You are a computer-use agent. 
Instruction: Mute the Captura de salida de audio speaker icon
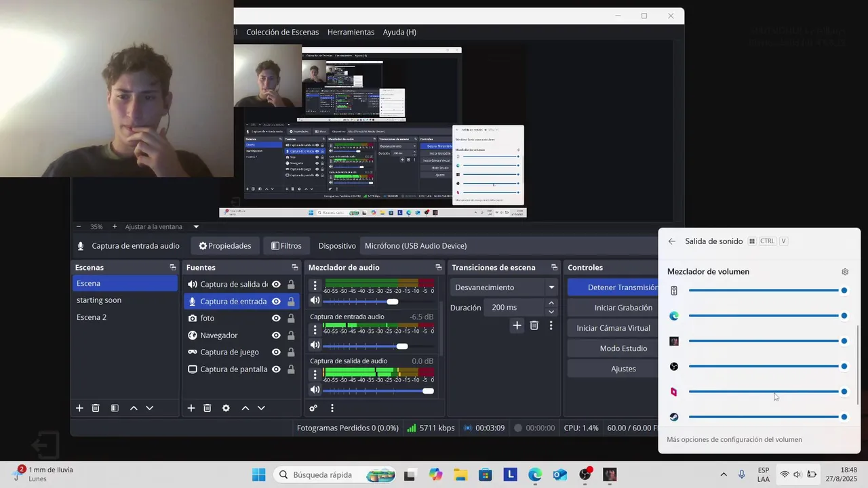(x=315, y=390)
